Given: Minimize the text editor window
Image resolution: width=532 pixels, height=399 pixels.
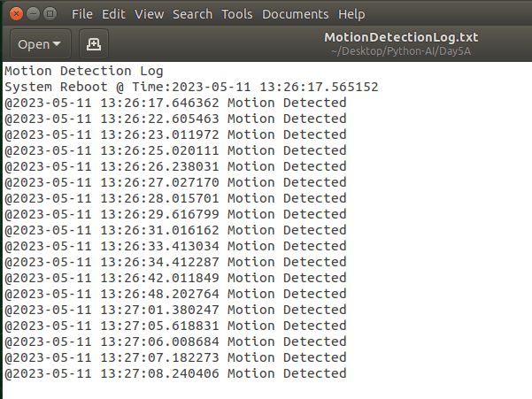Looking at the screenshot, I should (32, 14).
